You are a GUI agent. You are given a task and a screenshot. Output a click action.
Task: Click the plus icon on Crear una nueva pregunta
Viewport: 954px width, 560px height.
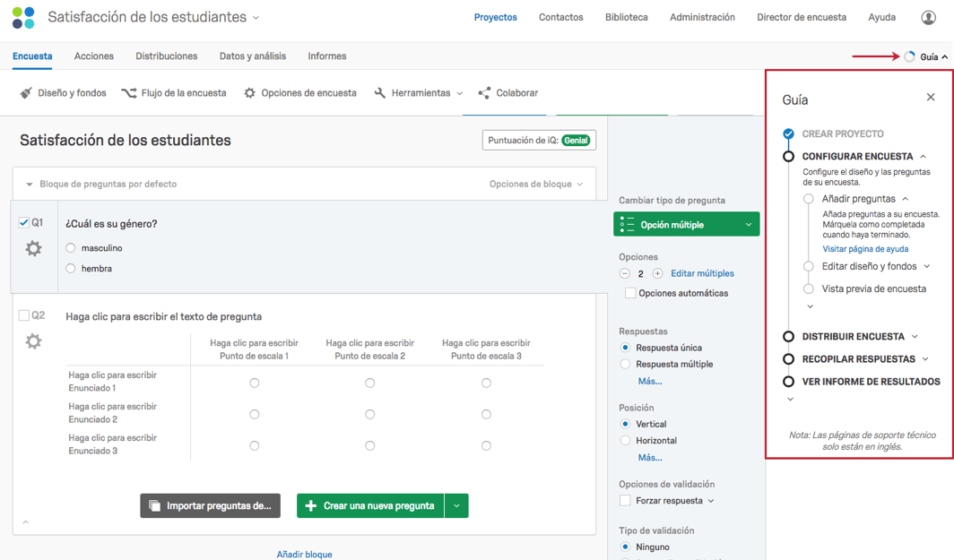pyautogui.click(x=311, y=506)
